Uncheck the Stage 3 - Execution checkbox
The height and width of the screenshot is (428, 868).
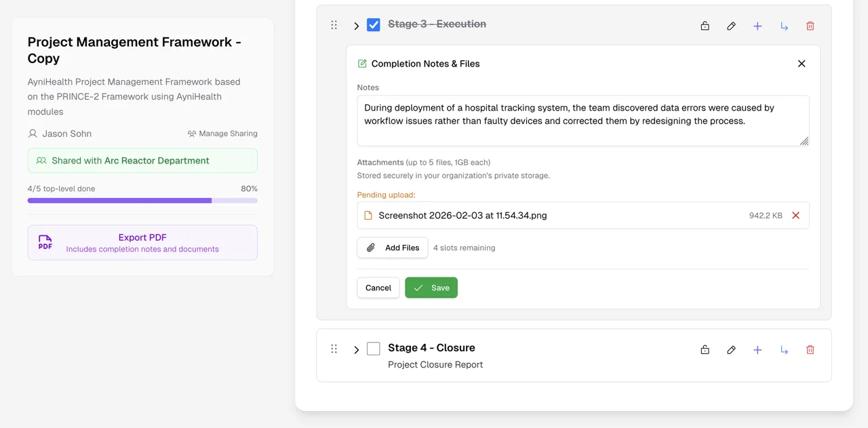(374, 24)
